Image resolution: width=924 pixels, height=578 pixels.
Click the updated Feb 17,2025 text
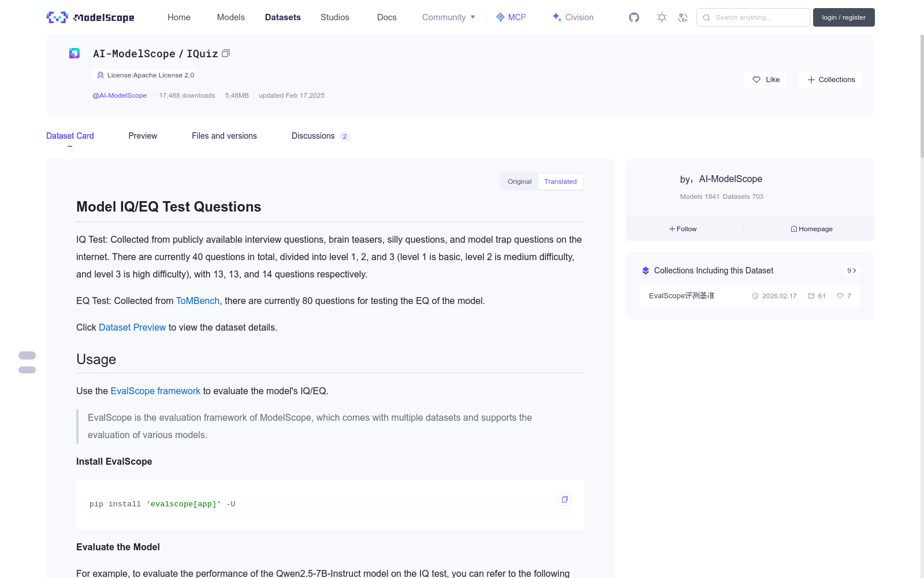pyautogui.click(x=292, y=95)
